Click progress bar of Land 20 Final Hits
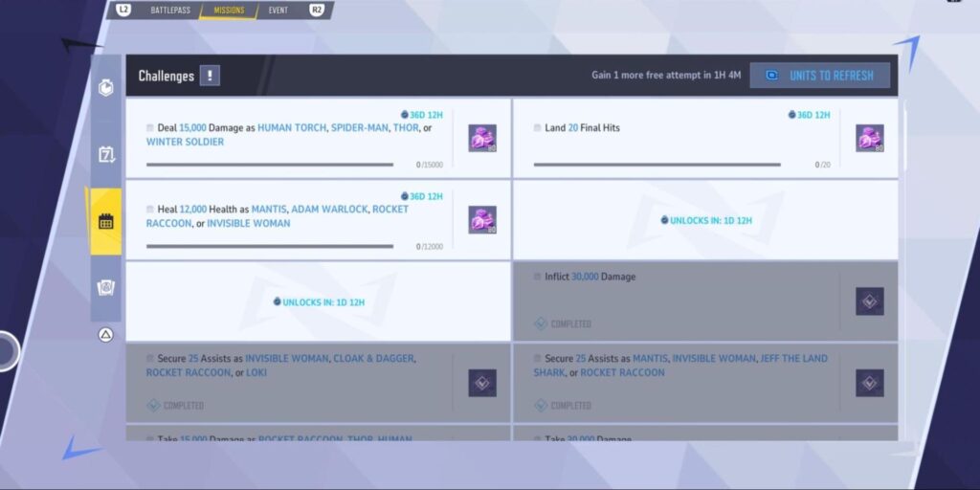 pyautogui.click(x=657, y=165)
